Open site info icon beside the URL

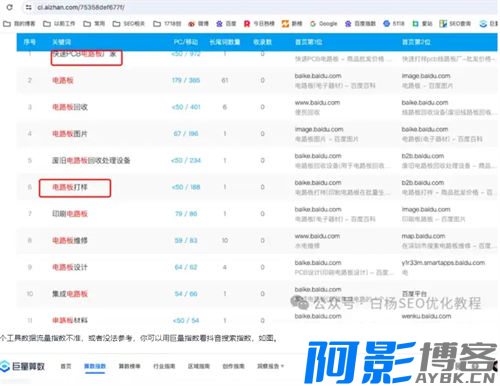29,7
